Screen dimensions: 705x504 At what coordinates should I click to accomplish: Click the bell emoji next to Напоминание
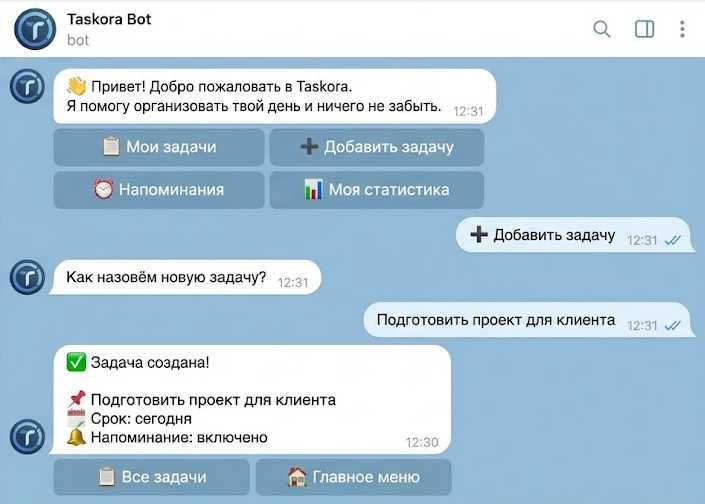click(x=76, y=437)
